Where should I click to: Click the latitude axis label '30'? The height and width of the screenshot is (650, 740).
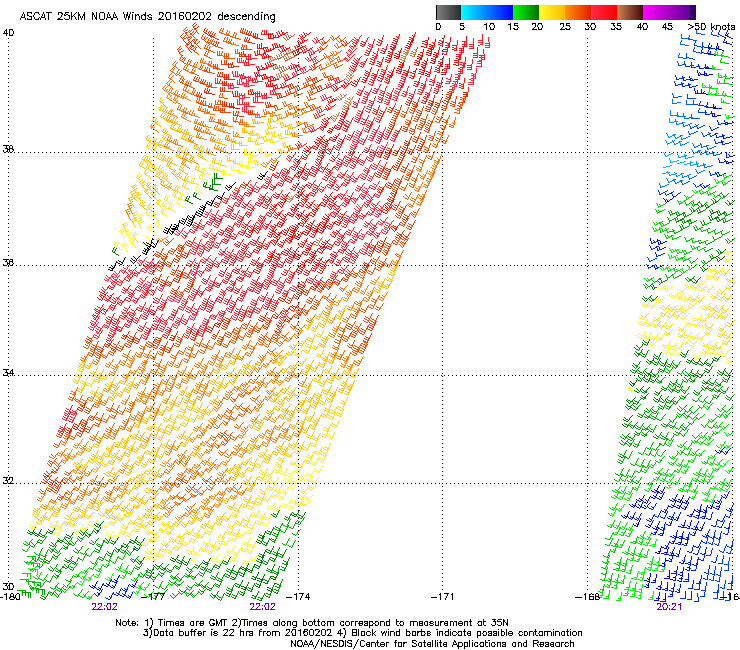[8, 586]
